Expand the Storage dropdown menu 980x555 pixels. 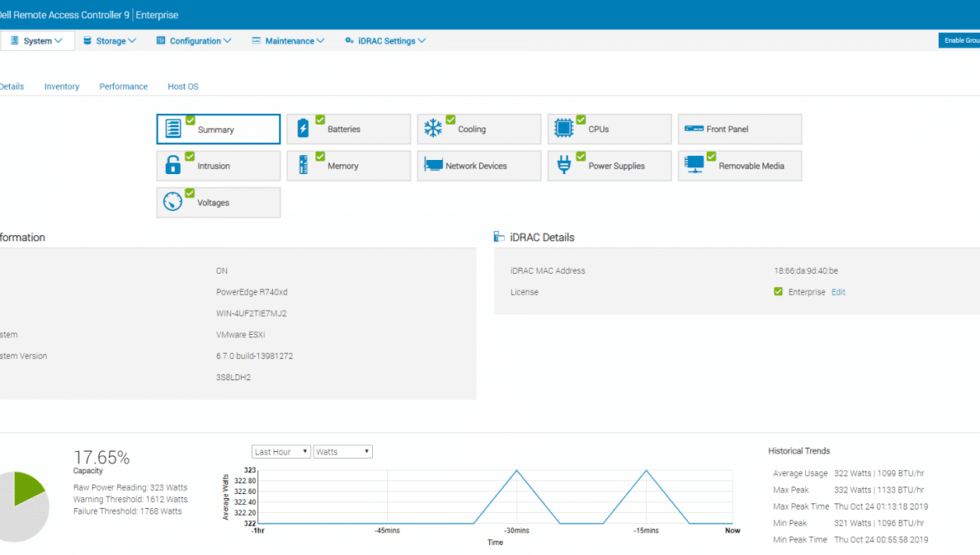pyautogui.click(x=110, y=40)
